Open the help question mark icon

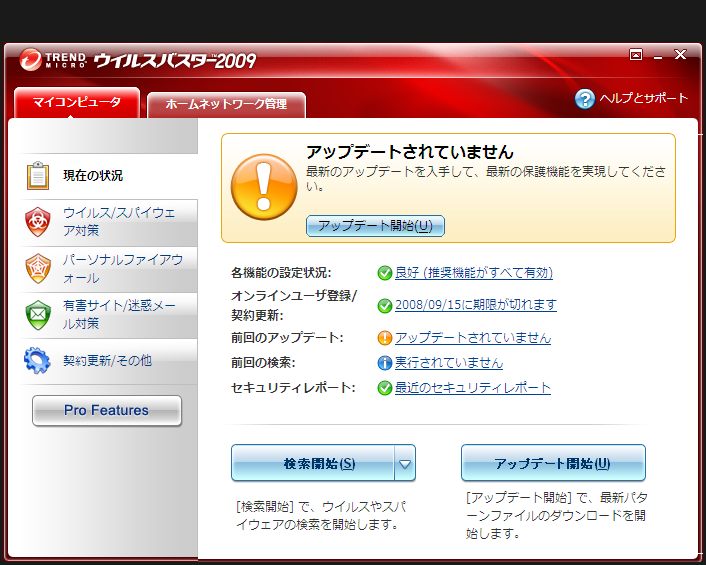click(x=585, y=99)
